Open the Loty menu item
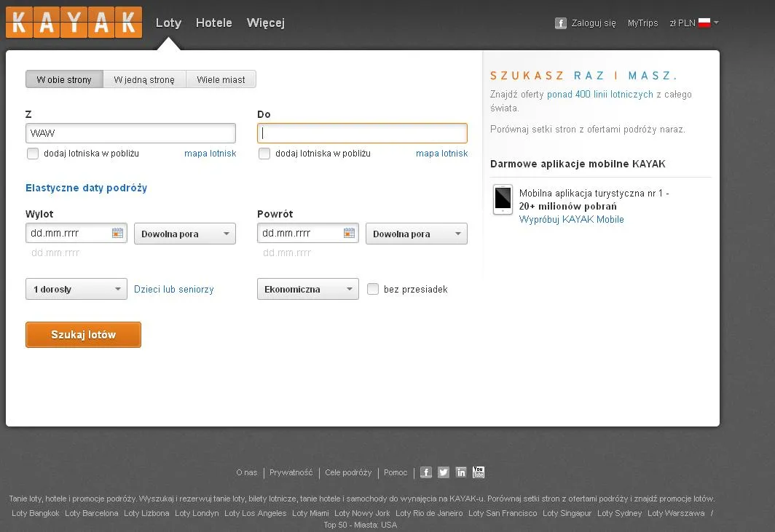The image size is (775, 532). pyautogui.click(x=168, y=23)
